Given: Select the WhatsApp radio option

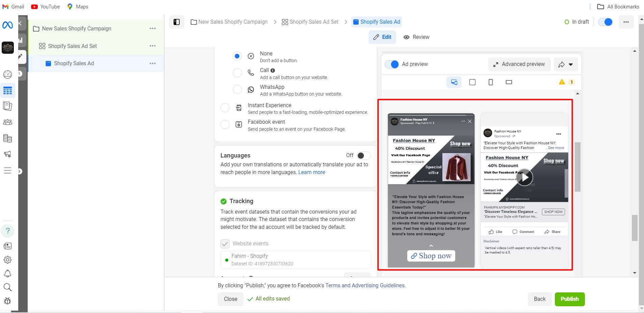Looking at the screenshot, I should [x=237, y=89].
